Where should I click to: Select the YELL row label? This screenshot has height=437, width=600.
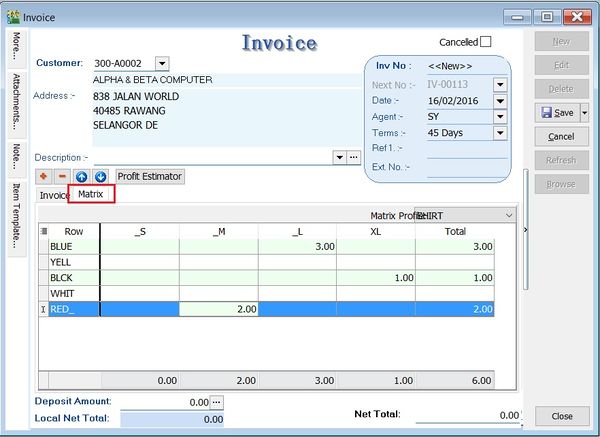tap(74, 262)
